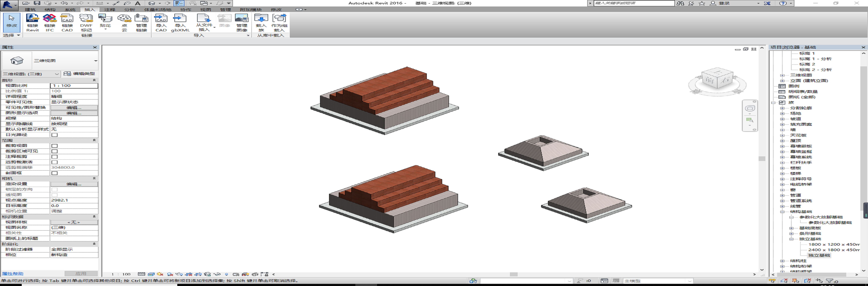Click the 视图样板 <无> button

(x=74, y=222)
